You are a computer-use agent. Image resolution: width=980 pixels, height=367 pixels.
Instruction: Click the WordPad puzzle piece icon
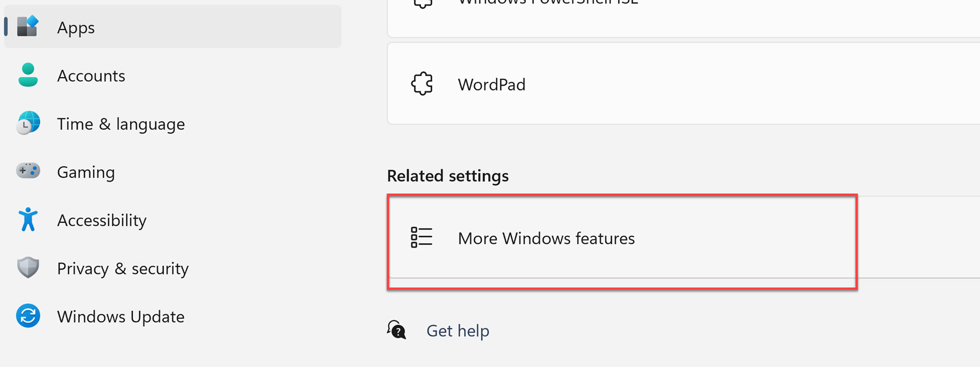point(422,84)
